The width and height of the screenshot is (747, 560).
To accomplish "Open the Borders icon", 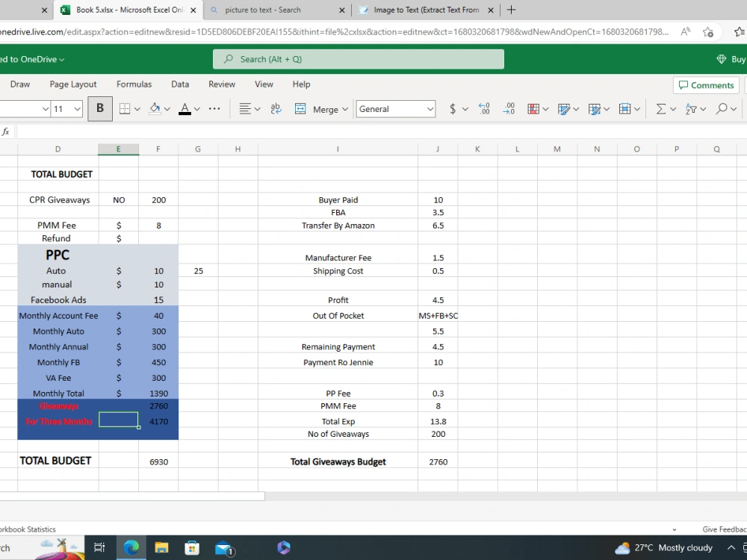I will [x=124, y=109].
